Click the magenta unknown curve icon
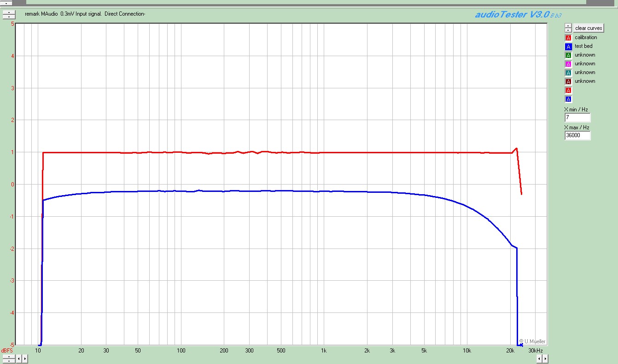Viewport: 618px width, 364px height. coord(568,64)
